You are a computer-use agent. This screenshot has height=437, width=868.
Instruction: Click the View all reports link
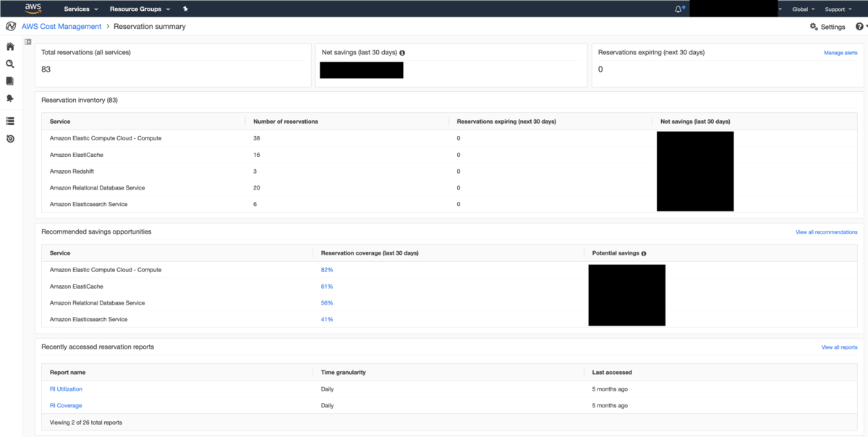(x=839, y=347)
